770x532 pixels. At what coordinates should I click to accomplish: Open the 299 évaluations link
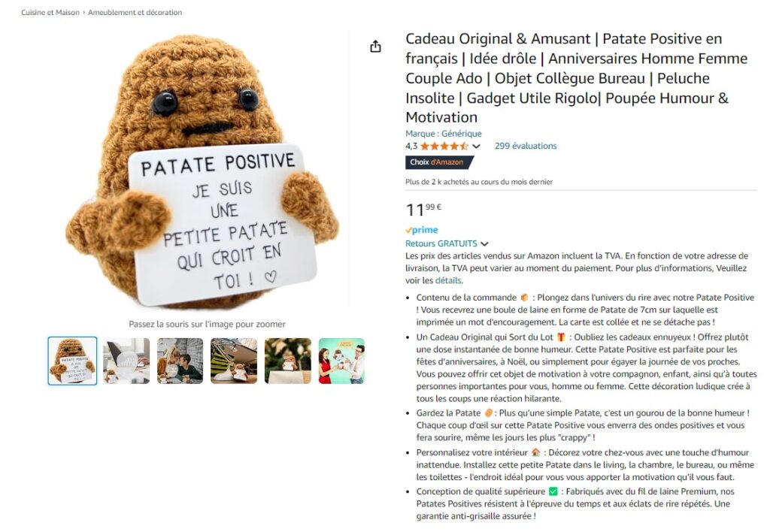(526, 146)
